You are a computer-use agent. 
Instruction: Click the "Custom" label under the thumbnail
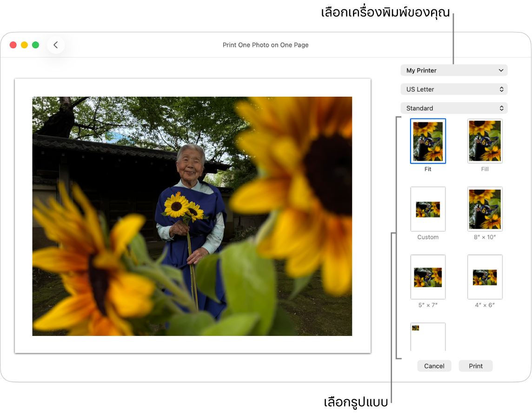(428, 237)
